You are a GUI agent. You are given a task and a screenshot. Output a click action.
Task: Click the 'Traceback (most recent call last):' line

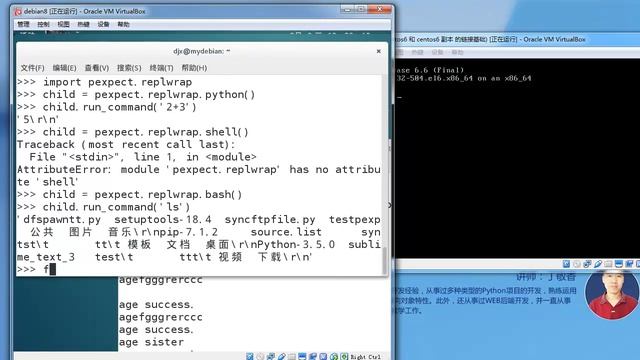(x=126, y=144)
